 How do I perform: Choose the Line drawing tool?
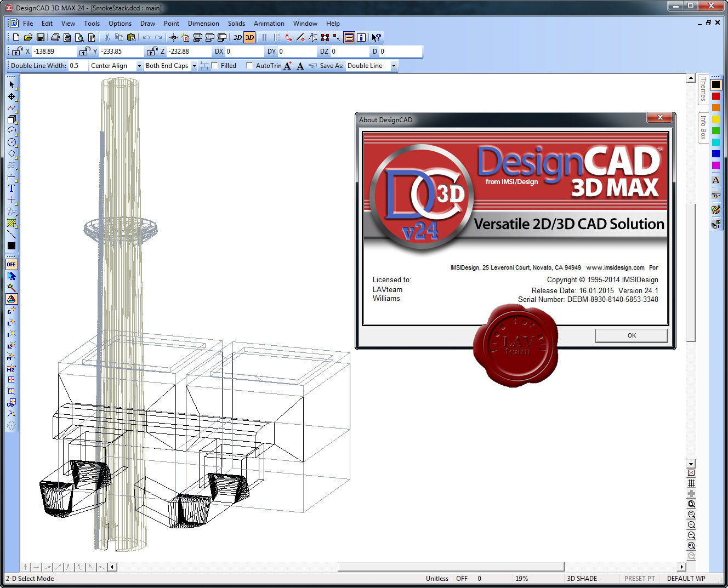[12, 107]
